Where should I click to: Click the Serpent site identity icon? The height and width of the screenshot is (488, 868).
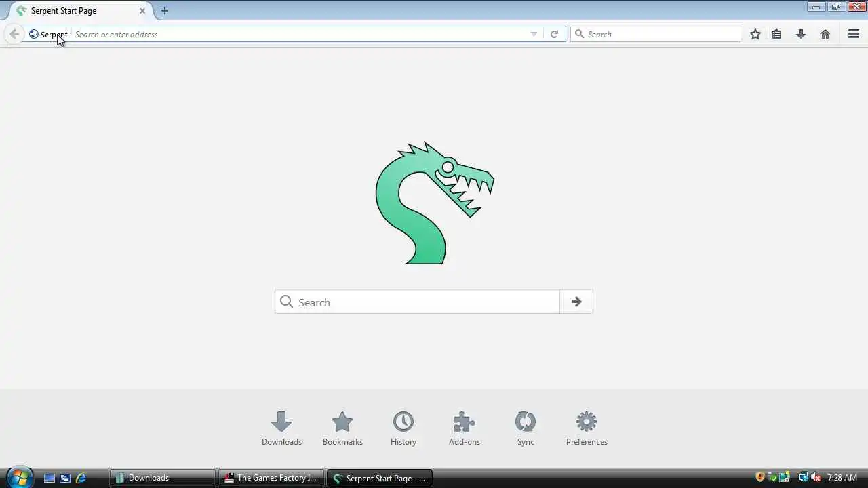[x=34, y=34]
